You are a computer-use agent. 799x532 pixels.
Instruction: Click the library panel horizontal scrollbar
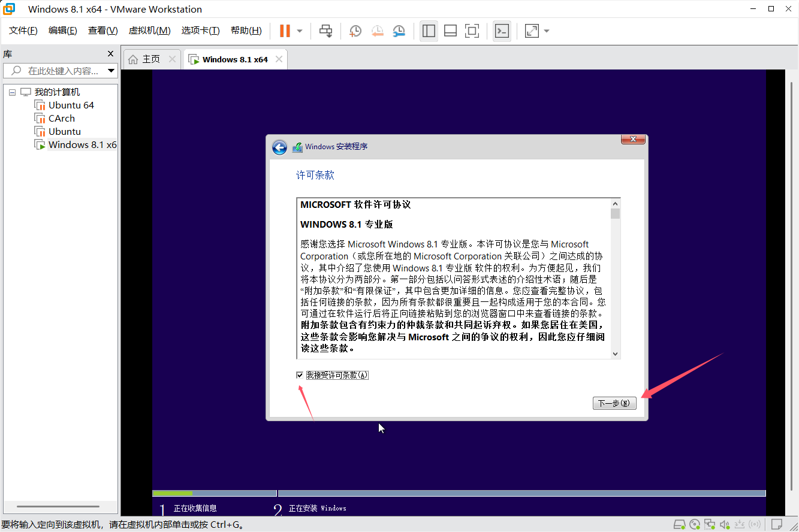click(x=57, y=507)
